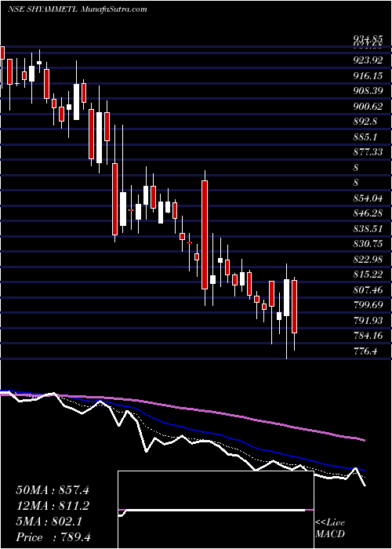Image resolution: width=392 pixels, height=549 pixels.
Task: Select the 784.16 price level label
Action: [368, 336]
